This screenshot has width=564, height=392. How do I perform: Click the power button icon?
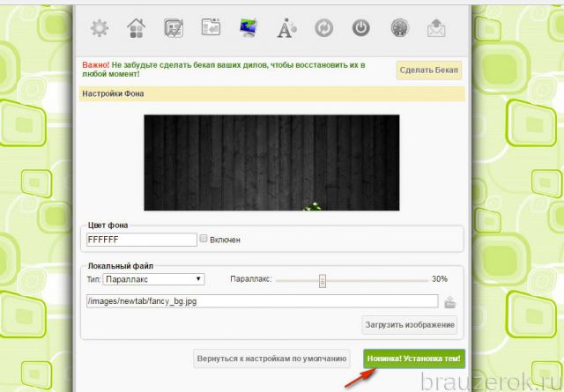point(361,28)
